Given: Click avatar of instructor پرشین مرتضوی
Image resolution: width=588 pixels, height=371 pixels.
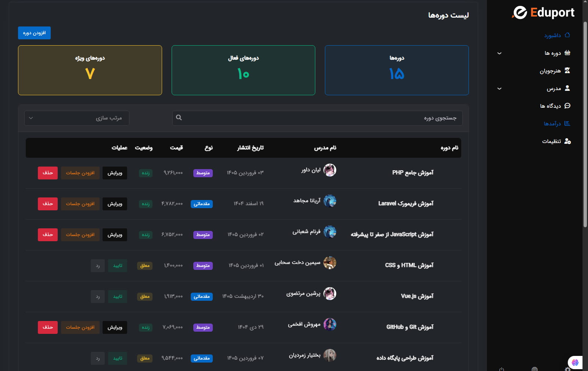Looking at the screenshot, I should [330, 293].
